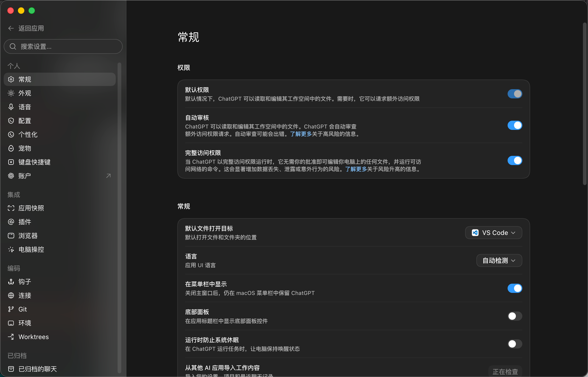Open the 语音 settings section
The height and width of the screenshot is (377, 588).
pos(60,107)
